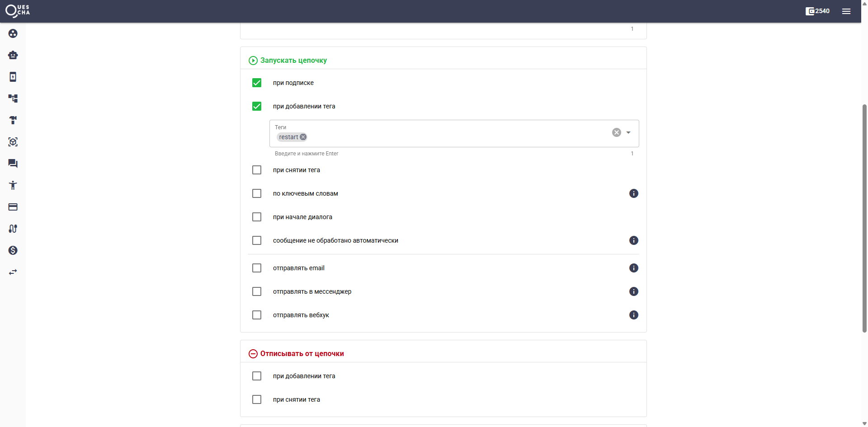The height and width of the screenshot is (427, 868).
Task: Open the hamburger main menu
Action: (x=846, y=11)
